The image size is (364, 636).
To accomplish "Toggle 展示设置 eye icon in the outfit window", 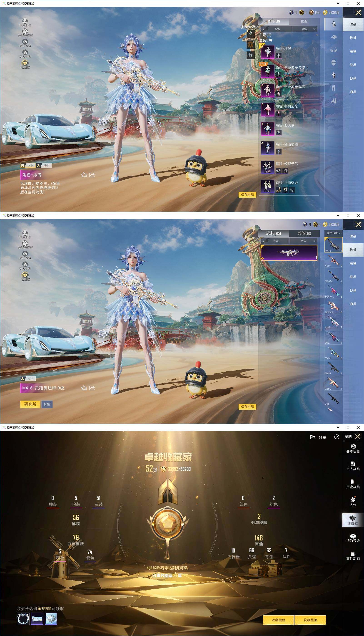I will click(25, 43).
